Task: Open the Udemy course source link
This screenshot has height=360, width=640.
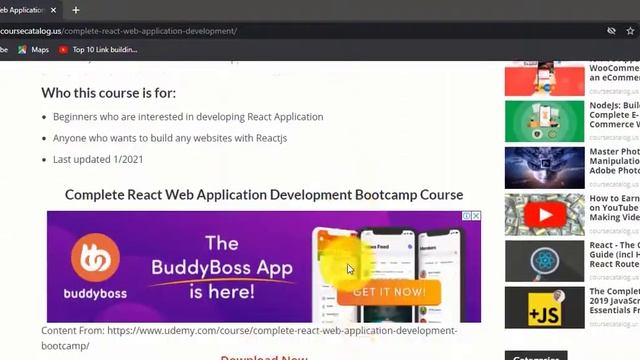Action: coord(249,338)
